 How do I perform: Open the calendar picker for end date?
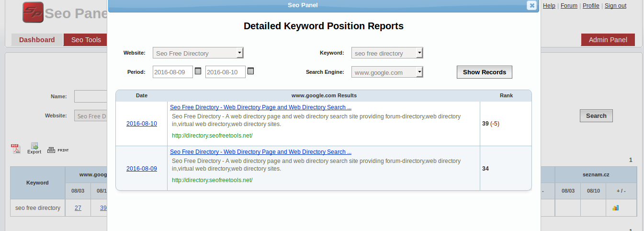[x=250, y=71]
